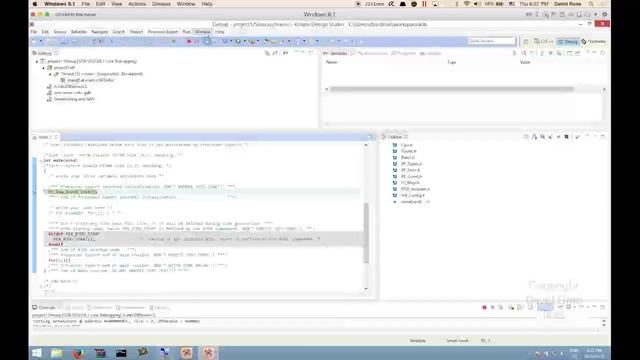The image size is (640, 360).
Task: Select the Debug view tab
Action: point(44,53)
